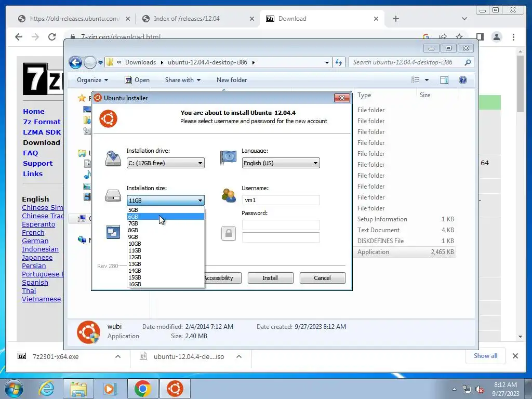Click the installation drive icon

(x=113, y=158)
